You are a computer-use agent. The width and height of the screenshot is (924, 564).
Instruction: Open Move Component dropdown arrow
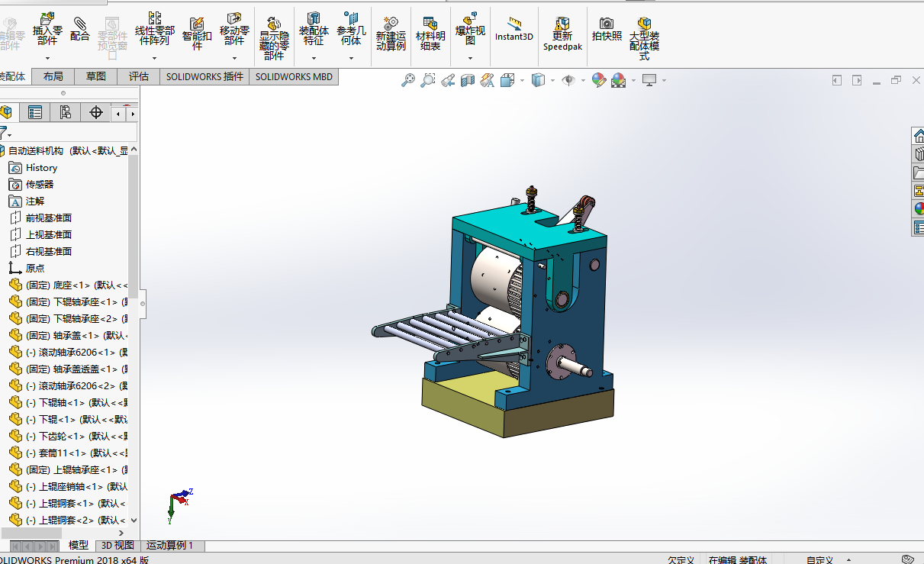(x=234, y=58)
